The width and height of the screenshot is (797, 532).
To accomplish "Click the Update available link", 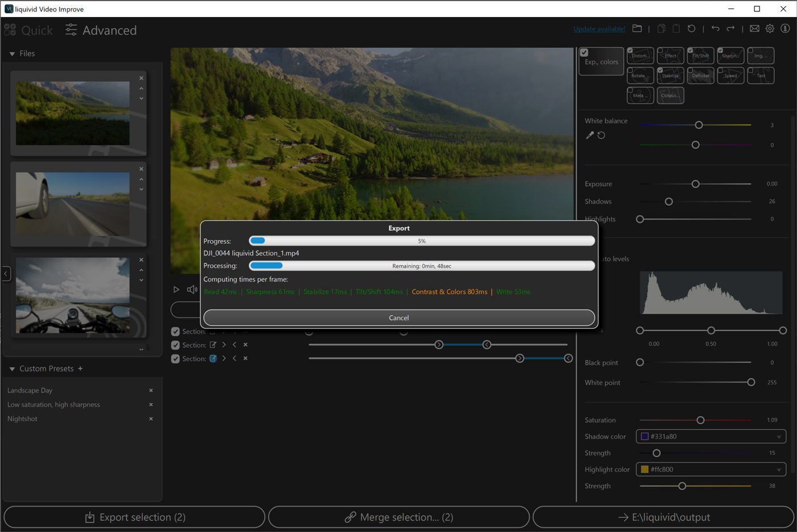I will click(x=599, y=28).
